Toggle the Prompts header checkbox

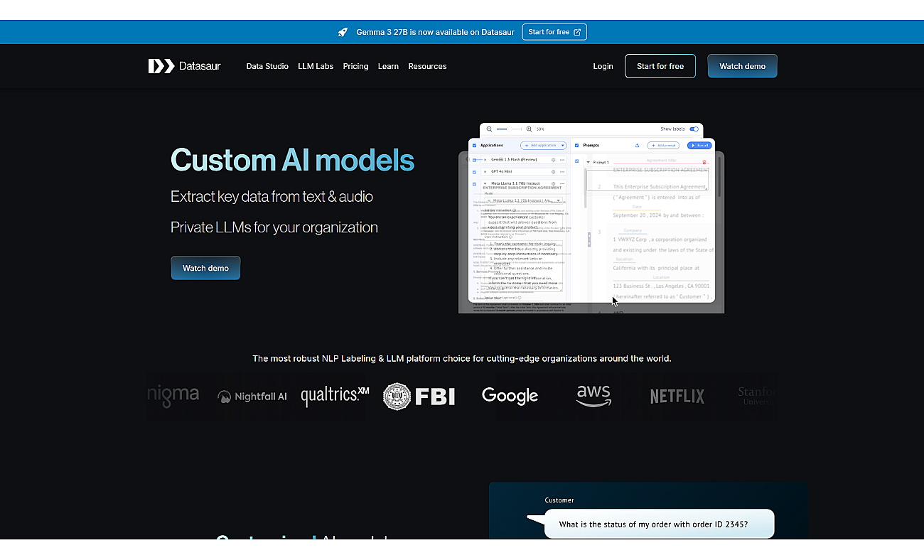click(576, 145)
